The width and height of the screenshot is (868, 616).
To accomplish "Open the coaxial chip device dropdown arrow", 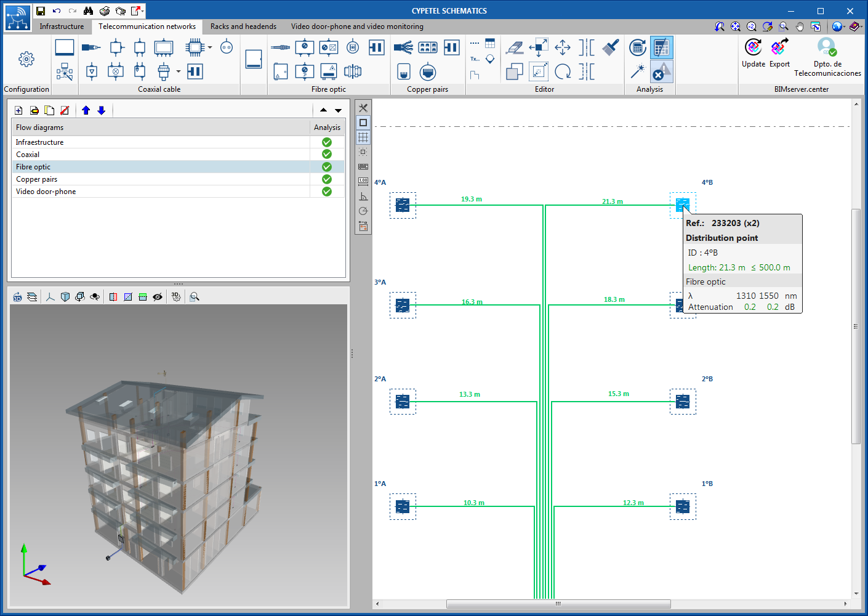I will click(x=210, y=47).
